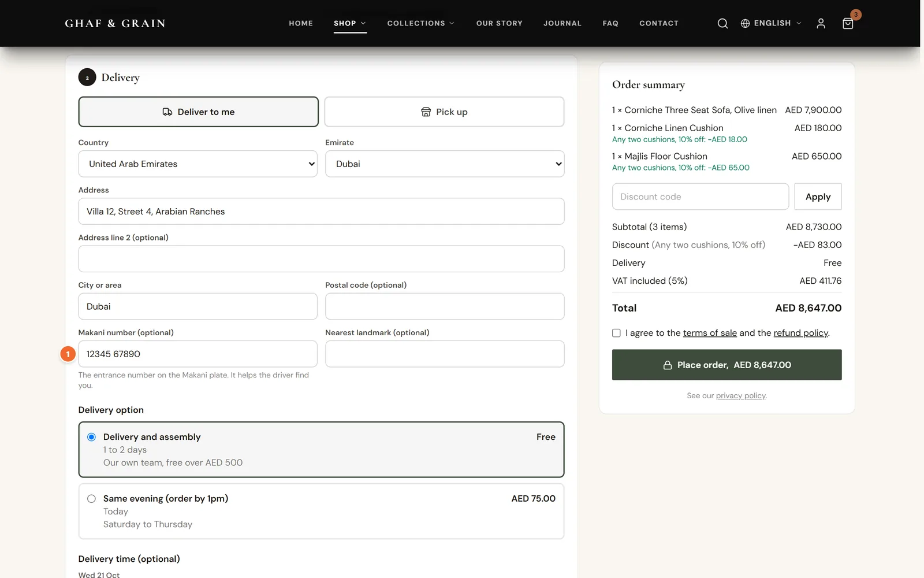Go to the FAQ page
The height and width of the screenshot is (578, 924).
point(610,23)
